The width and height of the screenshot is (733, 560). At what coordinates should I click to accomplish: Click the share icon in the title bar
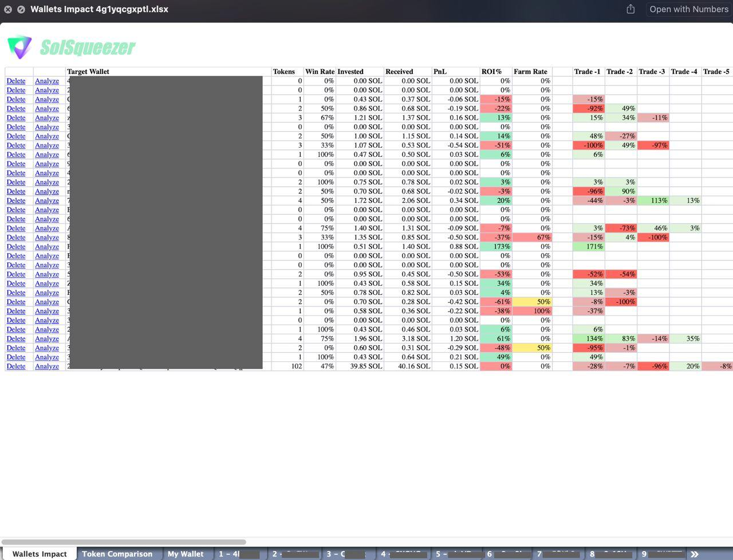click(630, 9)
